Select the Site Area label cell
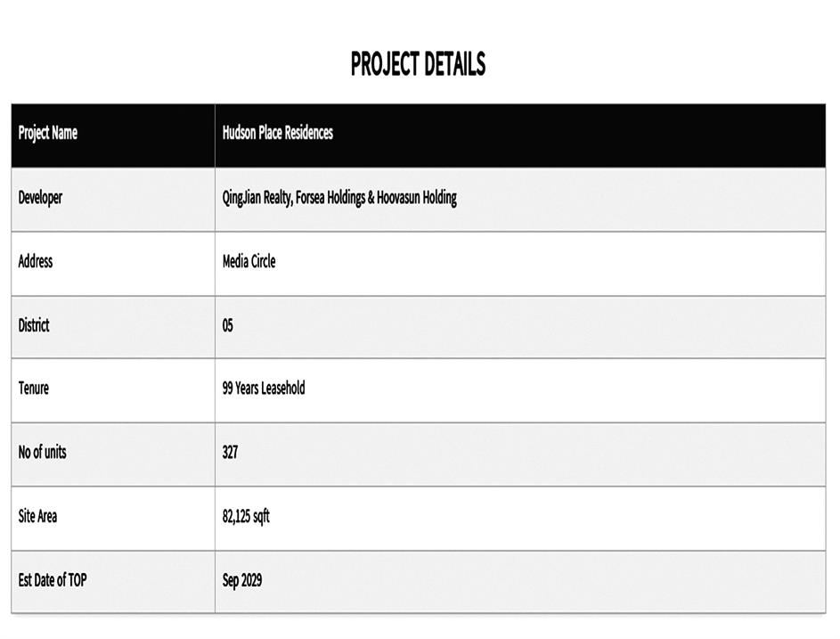The width and height of the screenshot is (840, 639). 113,519
